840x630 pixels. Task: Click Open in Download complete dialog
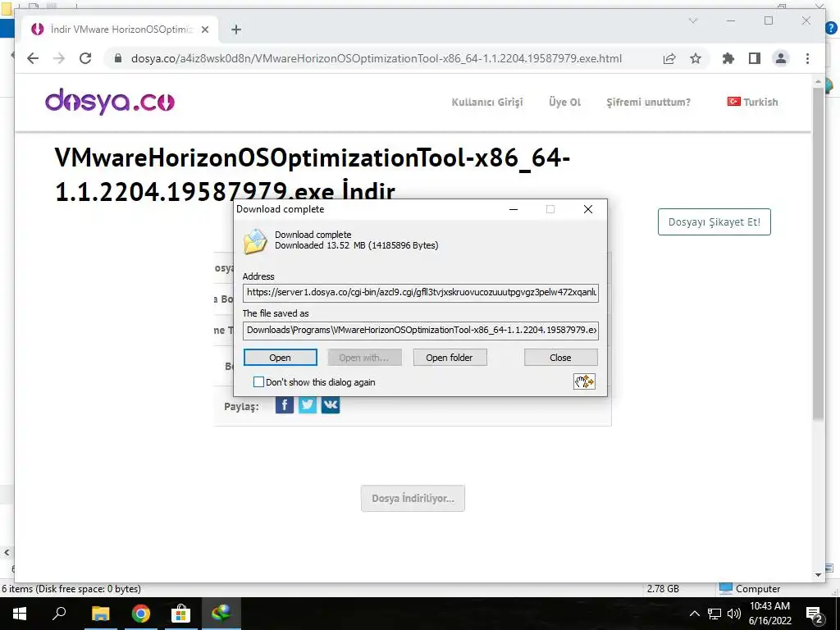pyautogui.click(x=281, y=358)
